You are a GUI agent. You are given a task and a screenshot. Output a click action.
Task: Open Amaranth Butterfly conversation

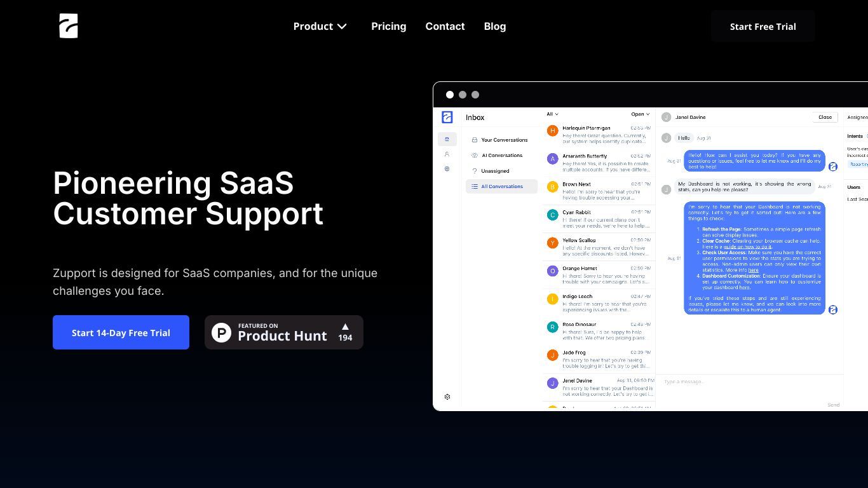click(599, 163)
